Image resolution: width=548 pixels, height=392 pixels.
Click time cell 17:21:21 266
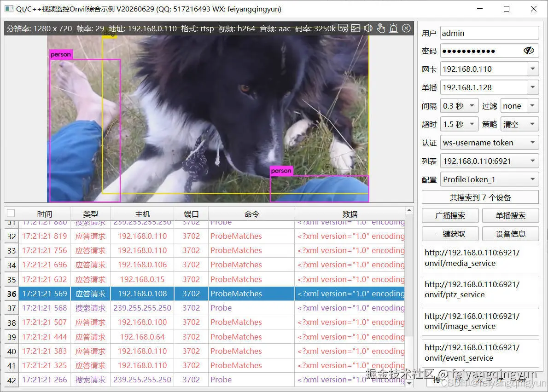pos(44,380)
